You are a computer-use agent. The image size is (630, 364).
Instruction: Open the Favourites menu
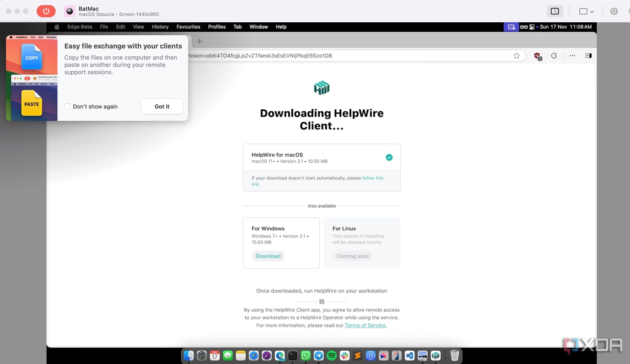point(188,27)
